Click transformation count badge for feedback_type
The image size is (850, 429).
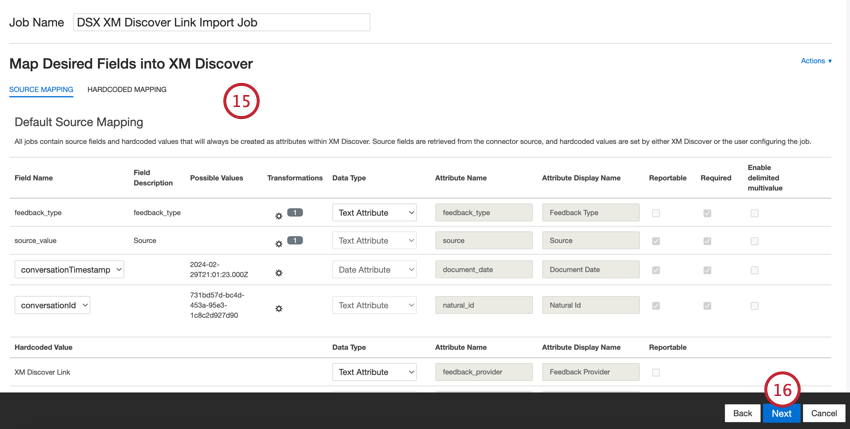[295, 213]
